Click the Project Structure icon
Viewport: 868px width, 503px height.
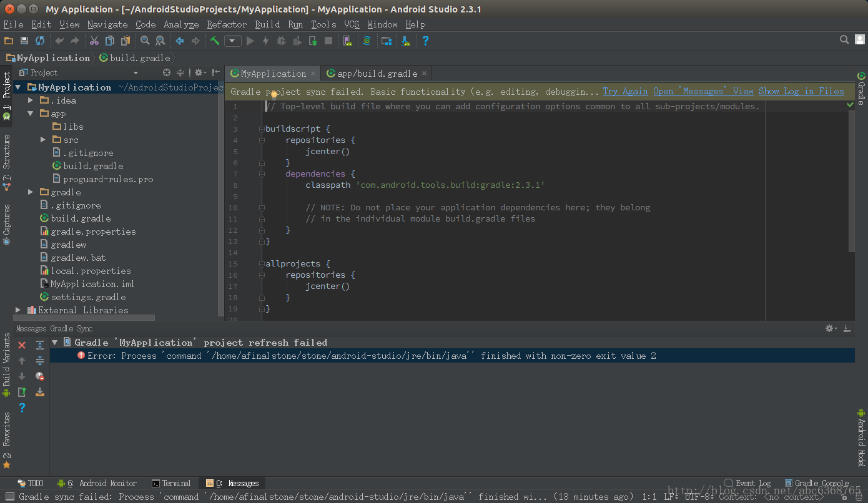(387, 41)
